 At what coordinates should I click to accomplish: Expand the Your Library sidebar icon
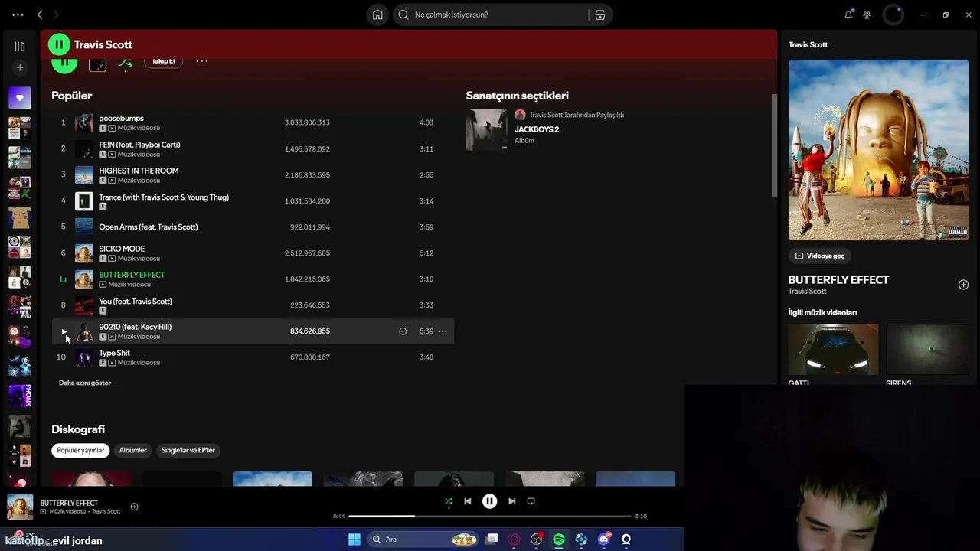pyautogui.click(x=20, y=46)
